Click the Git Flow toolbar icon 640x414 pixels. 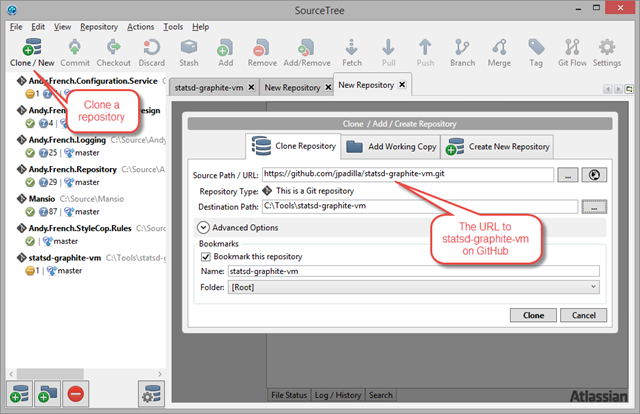tap(572, 47)
